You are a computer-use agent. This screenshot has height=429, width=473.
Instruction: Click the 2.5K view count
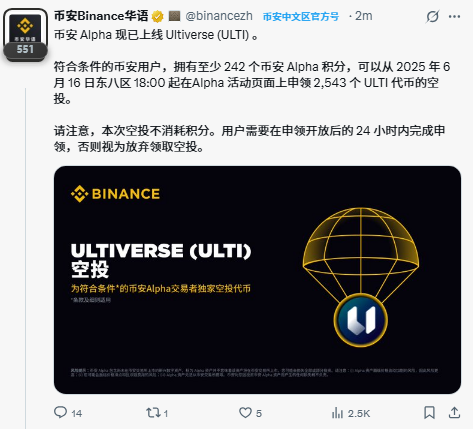click(x=359, y=413)
